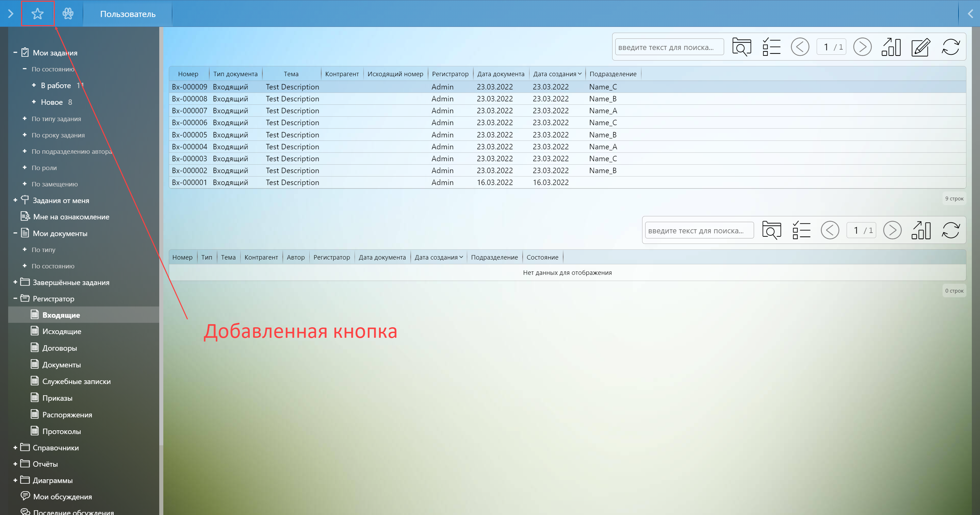The image size is (980, 515).
Task: Click the checklist icon in upper toolbar
Action: pyautogui.click(x=771, y=47)
